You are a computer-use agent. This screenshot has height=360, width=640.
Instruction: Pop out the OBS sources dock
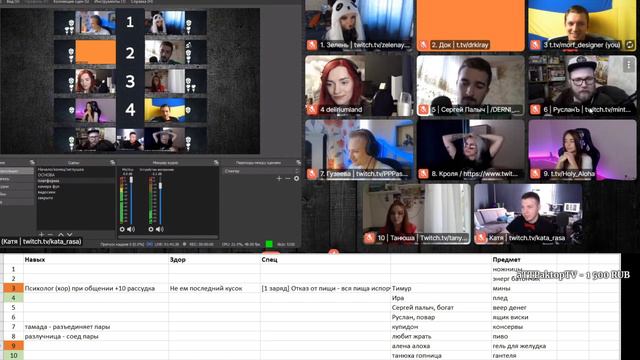coord(32,162)
